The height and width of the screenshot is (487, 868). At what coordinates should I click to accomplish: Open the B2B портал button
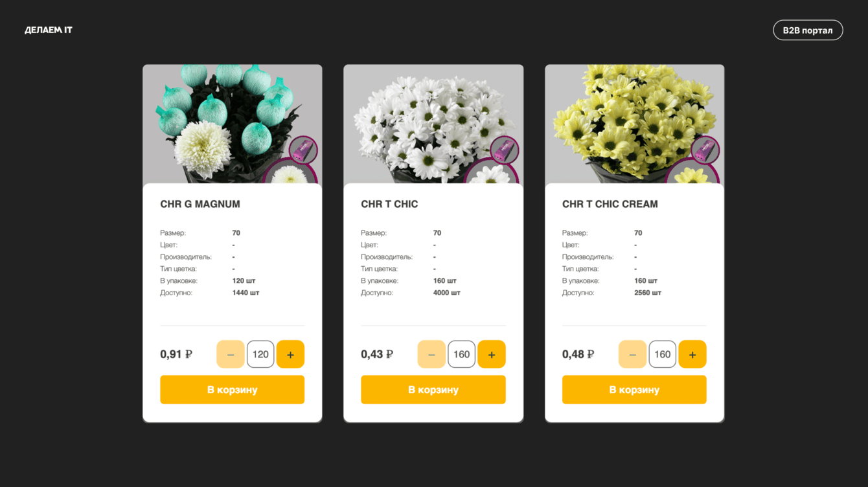808,30
